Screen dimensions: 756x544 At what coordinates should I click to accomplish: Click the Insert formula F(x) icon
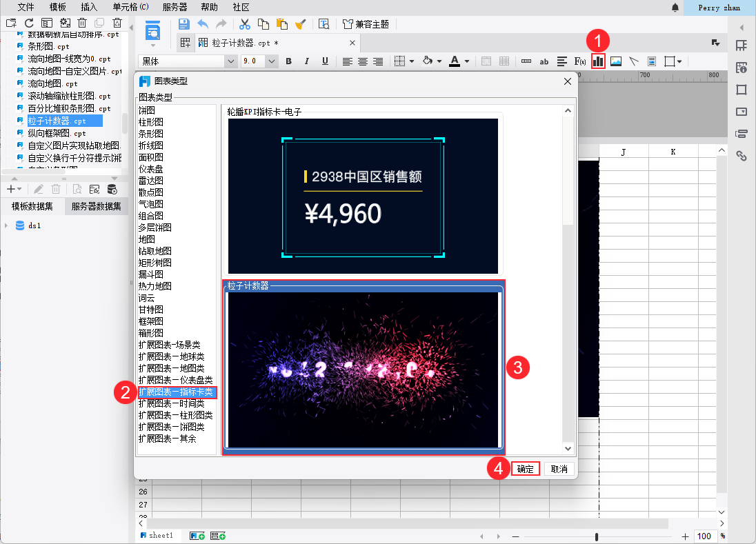point(580,61)
